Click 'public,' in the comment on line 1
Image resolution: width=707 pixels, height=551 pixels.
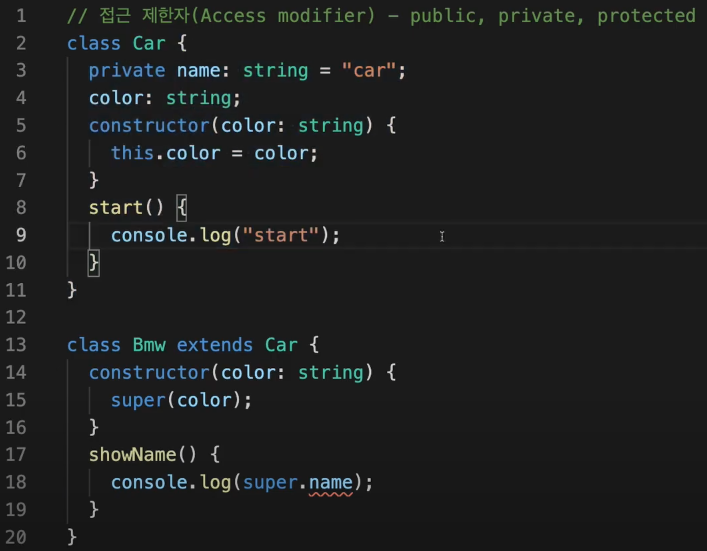[447, 16]
